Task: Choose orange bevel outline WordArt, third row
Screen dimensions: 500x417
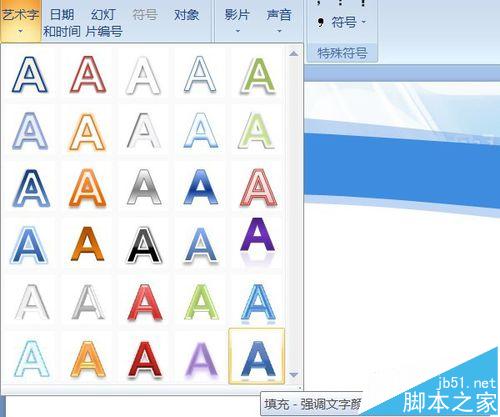Action: click(x=88, y=188)
